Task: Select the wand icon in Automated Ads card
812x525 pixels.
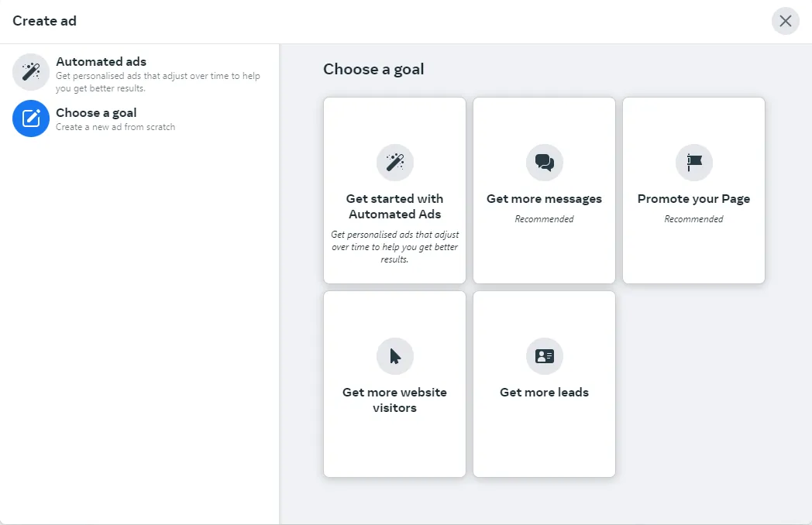Action: point(394,163)
